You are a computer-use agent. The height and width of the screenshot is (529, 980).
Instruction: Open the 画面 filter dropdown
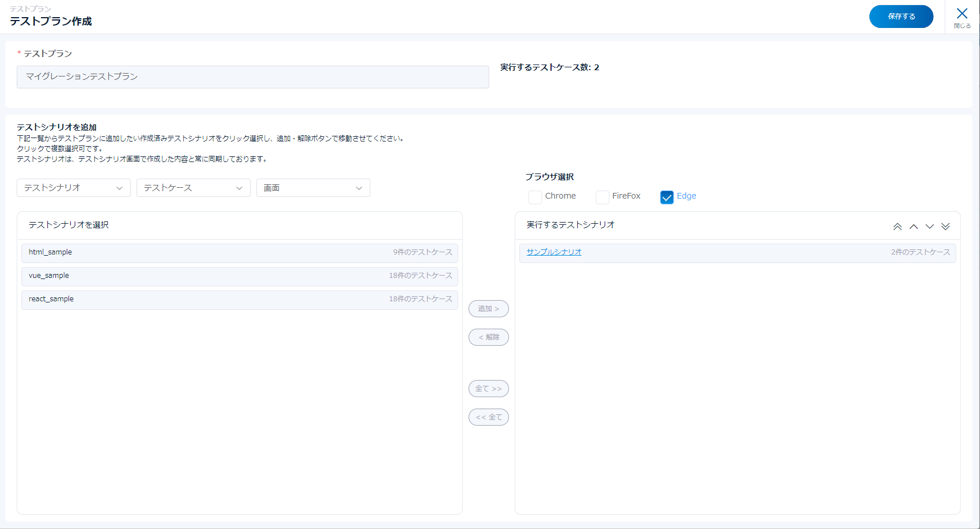[313, 188]
